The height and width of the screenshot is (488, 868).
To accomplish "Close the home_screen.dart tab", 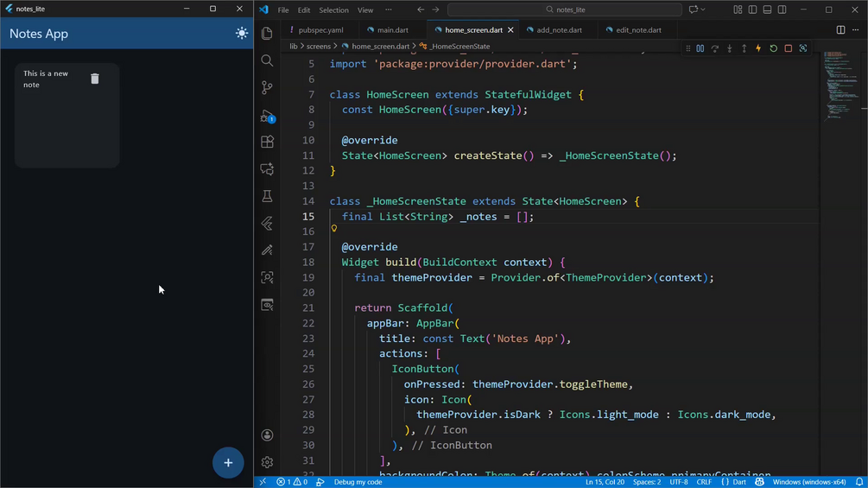I will (x=510, y=30).
